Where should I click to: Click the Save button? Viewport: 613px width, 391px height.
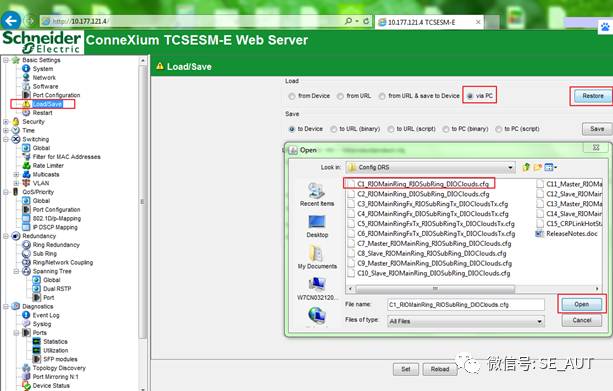[x=597, y=129]
